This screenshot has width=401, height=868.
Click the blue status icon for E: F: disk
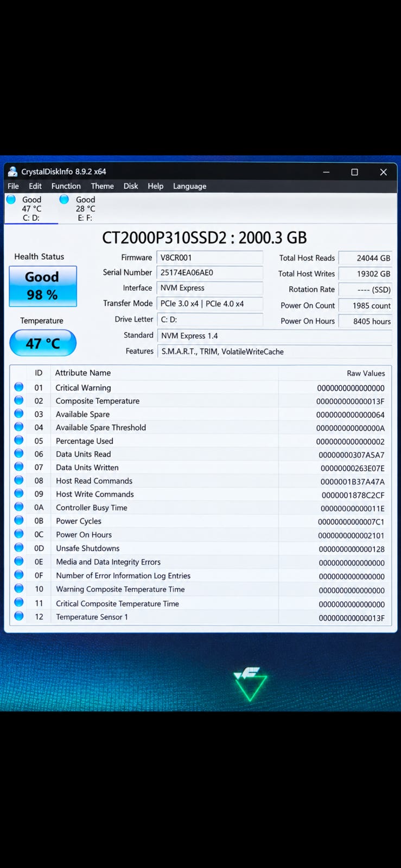(x=64, y=199)
